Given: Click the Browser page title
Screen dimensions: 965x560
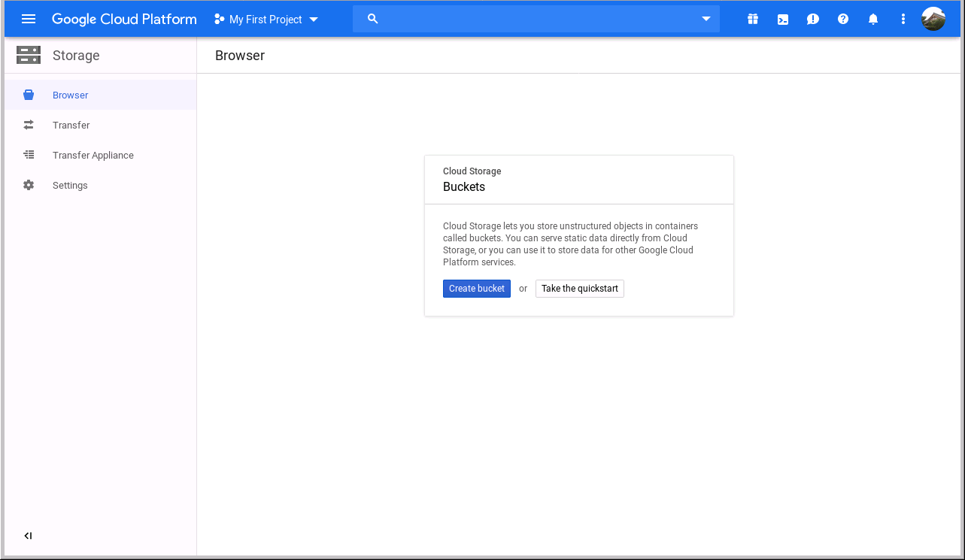Looking at the screenshot, I should [x=240, y=56].
